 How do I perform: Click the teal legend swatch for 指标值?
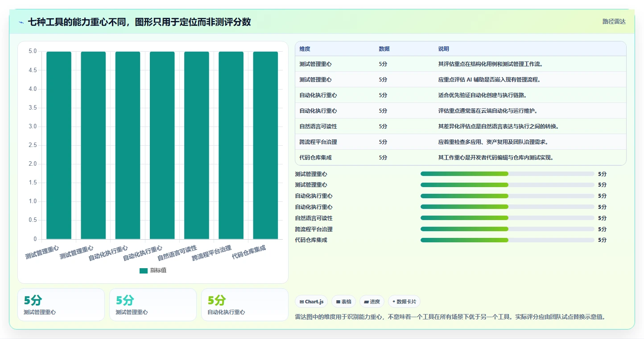tap(143, 270)
